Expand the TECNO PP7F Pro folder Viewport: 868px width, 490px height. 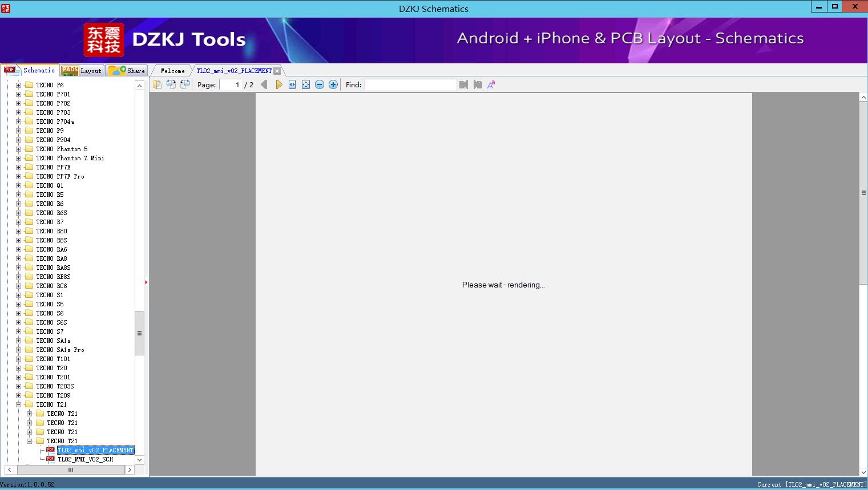18,176
